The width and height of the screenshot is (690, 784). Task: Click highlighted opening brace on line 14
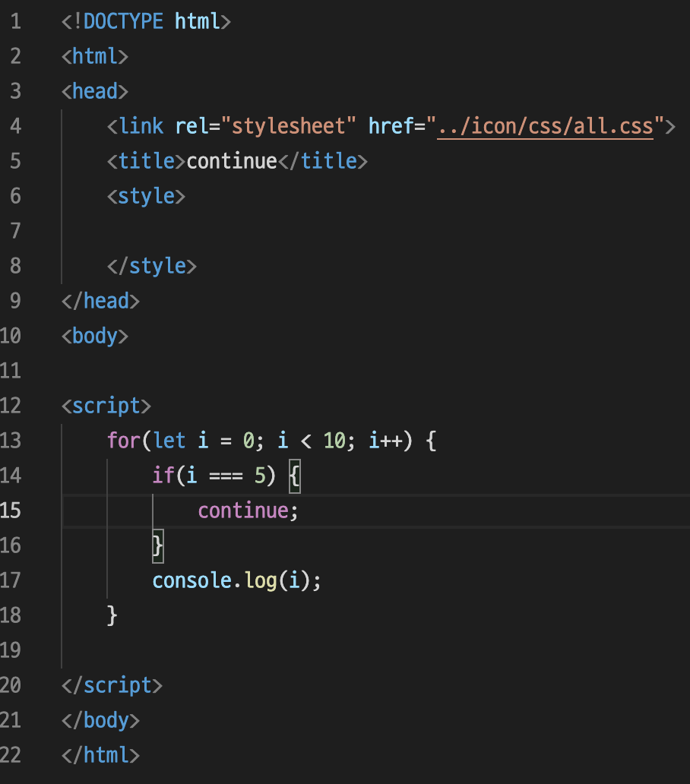pyautogui.click(x=295, y=476)
